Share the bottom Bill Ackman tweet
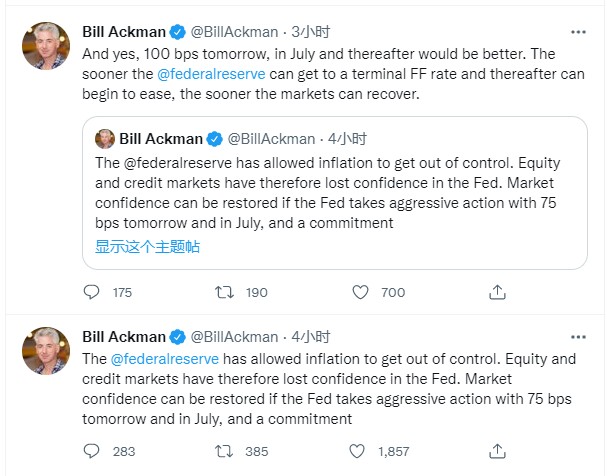Image resolution: width=607 pixels, height=476 pixels. [x=497, y=451]
